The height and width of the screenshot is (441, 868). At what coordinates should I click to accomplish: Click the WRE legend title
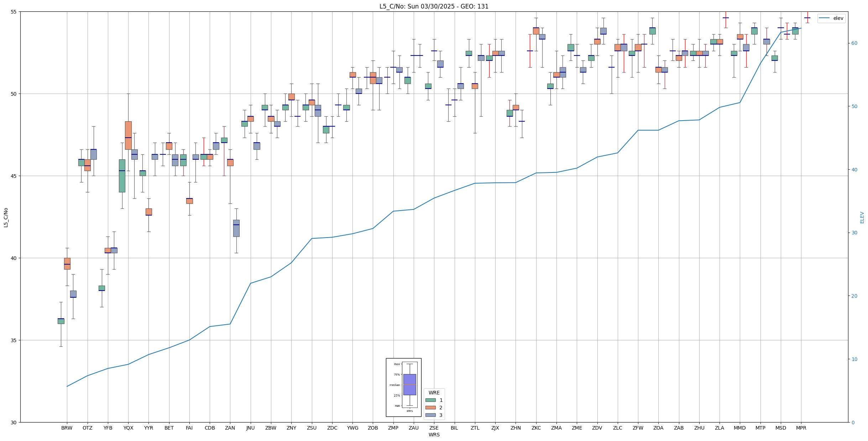(x=434, y=393)
